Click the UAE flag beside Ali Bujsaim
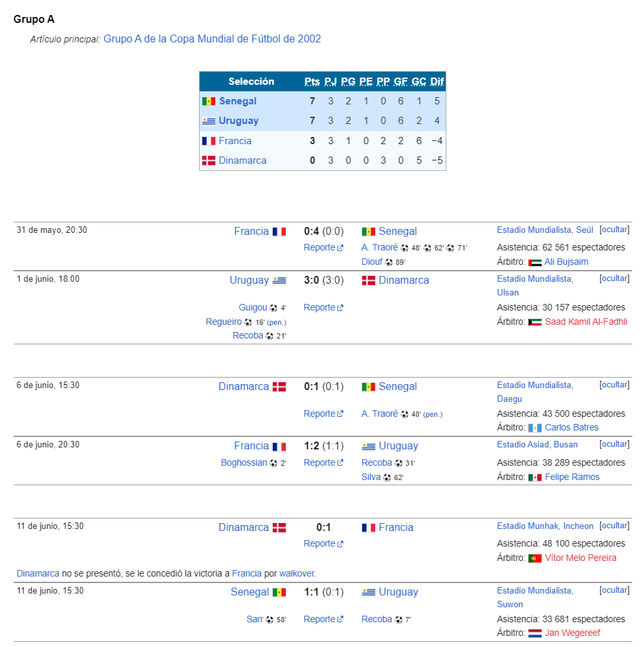This screenshot has height=647, width=644. click(534, 262)
